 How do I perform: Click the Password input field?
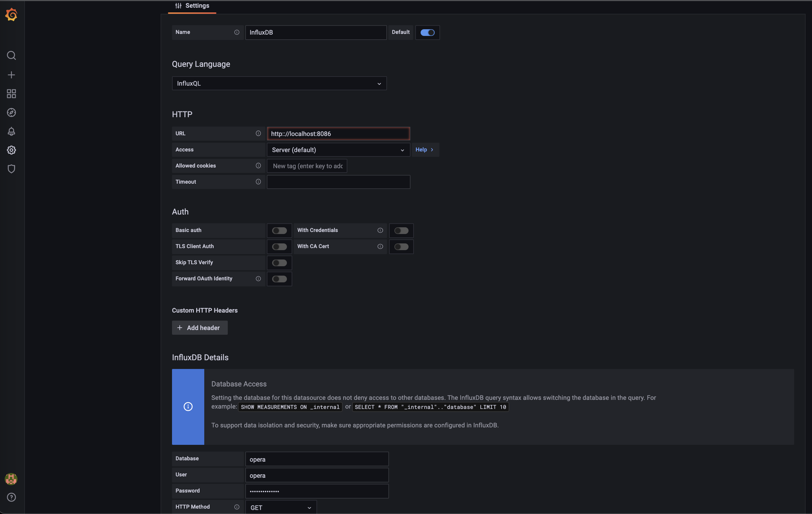[x=317, y=492]
